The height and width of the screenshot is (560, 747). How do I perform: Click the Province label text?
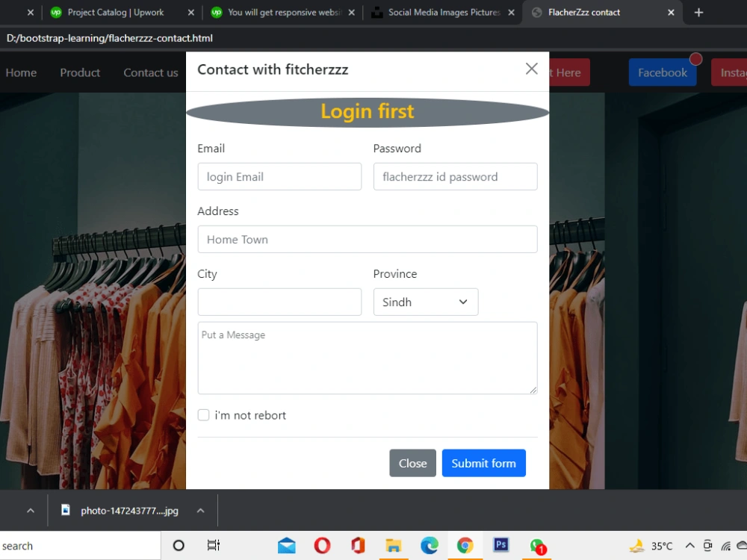[x=395, y=274]
